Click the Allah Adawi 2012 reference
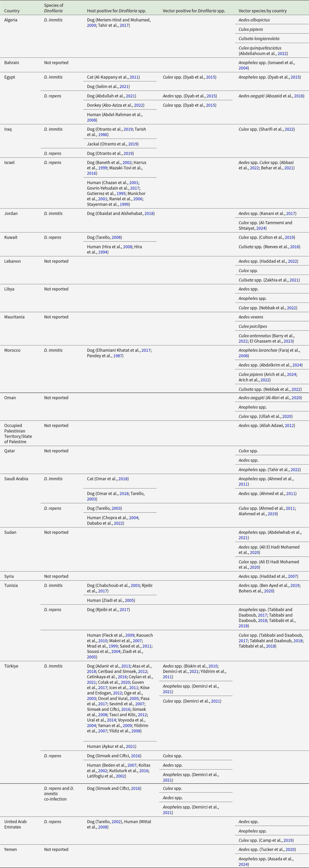The height and width of the screenshot is (868, 309). (x=289, y=426)
